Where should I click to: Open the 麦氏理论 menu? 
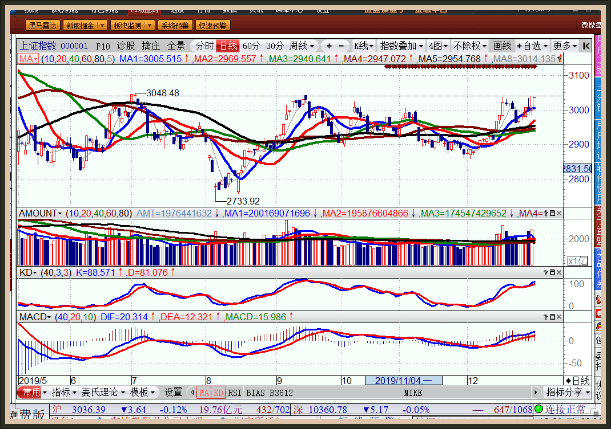[103, 392]
